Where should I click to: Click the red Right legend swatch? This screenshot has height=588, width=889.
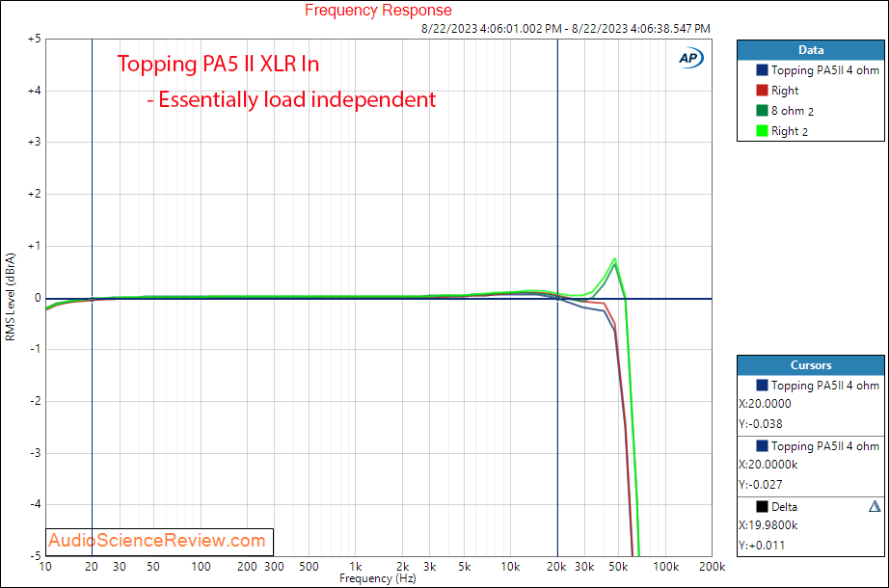click(x=762, y=91)
